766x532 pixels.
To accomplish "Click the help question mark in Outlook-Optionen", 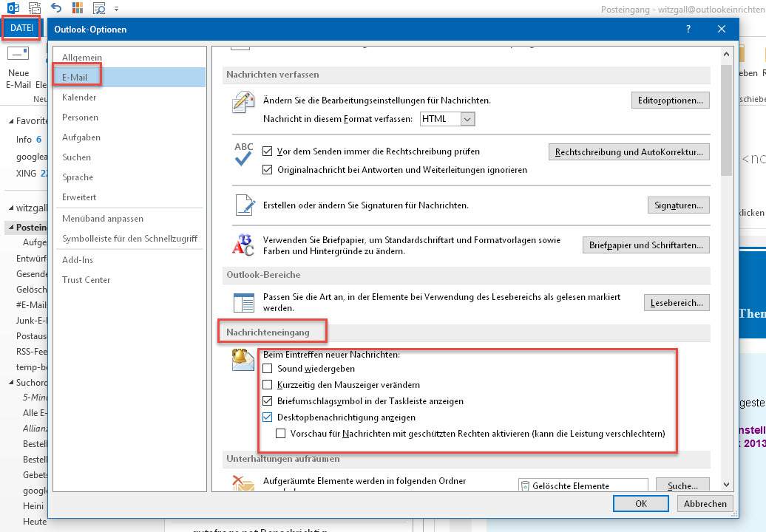I will [688, 30].
